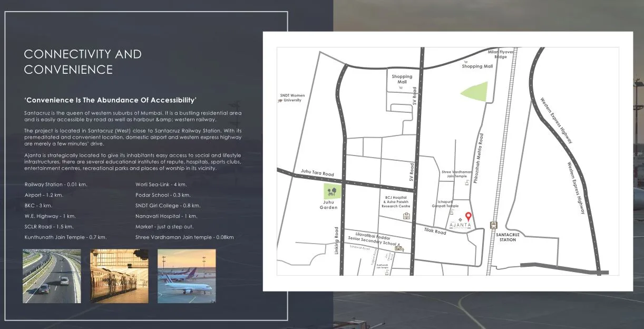Select the BCJ Hospital building icon
This screenshot has width=644, height=329.
click(406, 216)
